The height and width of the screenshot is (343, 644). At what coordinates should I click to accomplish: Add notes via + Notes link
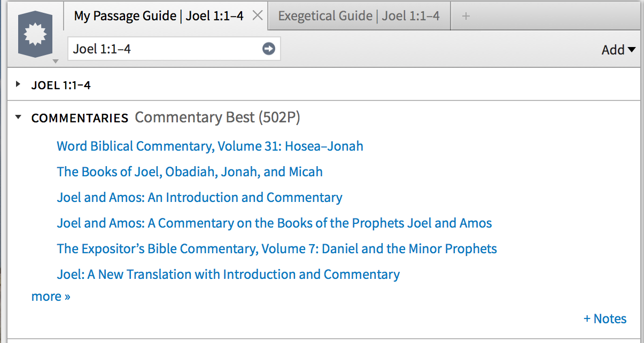click(604, 319)
